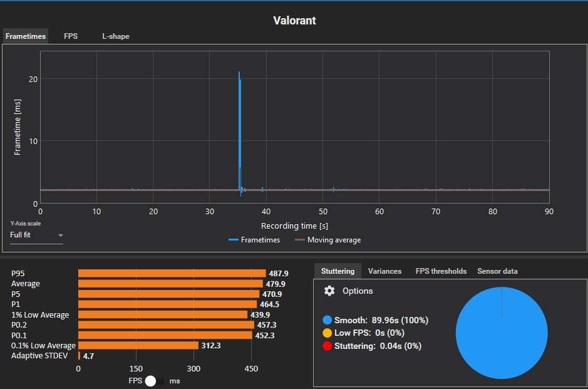Click the Average bar showing 479.9
This screenshot has width=588, height=389.
click(x=170, y=284)
